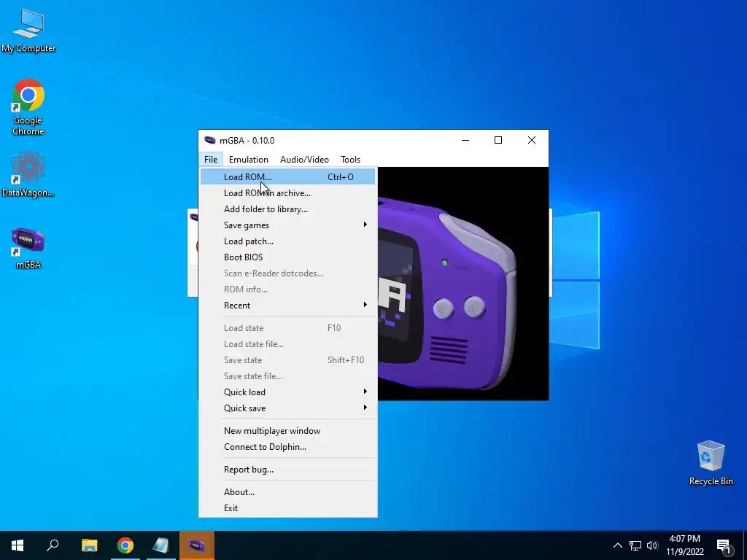Open the Tools menu
The height and width of the screenshot is (560, 747).
tap(350, 160)
